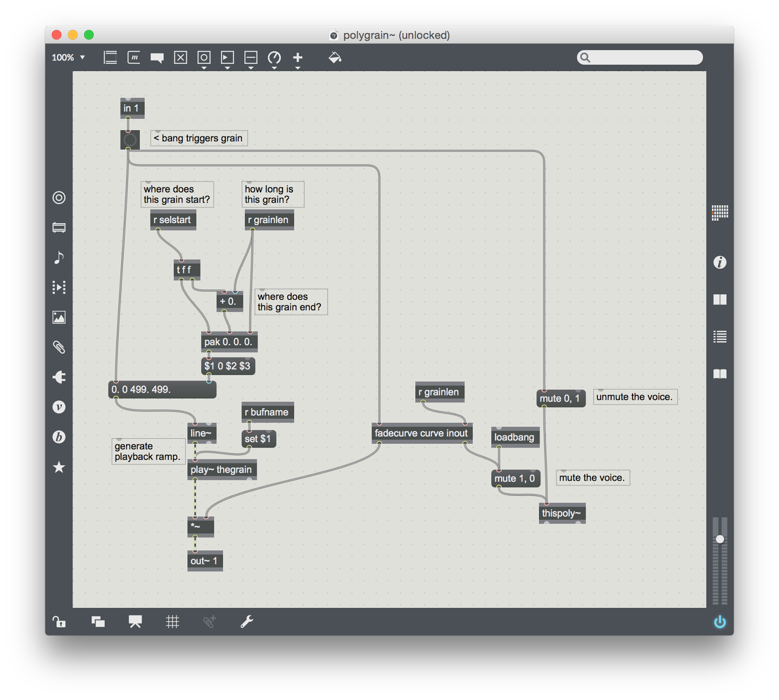Screen dimensions: 779x700
Task: Open the 100% zoom dropdown
Action: (x=68, y=57)
